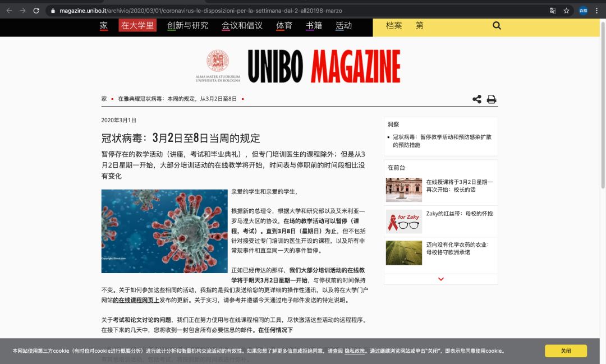Open the 创新与研究 menu item
The width and height of the screenshot is (606, 364).
(187, 25)
